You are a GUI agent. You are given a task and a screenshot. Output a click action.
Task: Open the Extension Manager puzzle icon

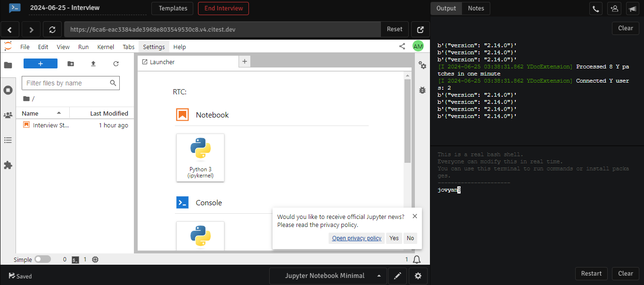(8, 165)
